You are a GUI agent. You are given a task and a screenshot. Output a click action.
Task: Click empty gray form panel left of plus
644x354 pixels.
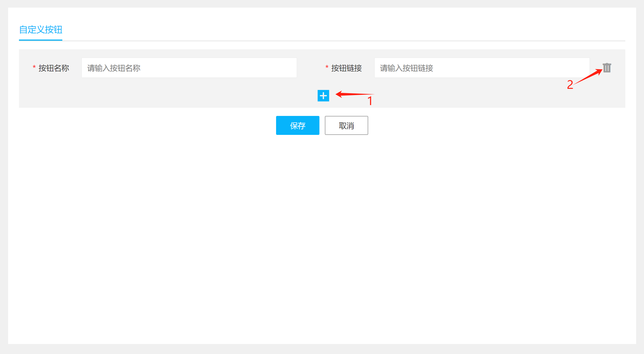pos(163,95)
